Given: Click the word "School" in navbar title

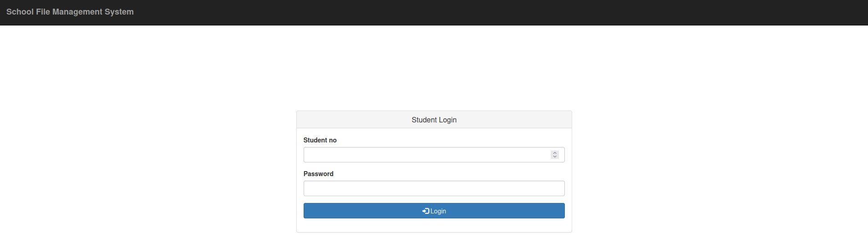Looking at the screenshot, I should (x=20, y=12).
